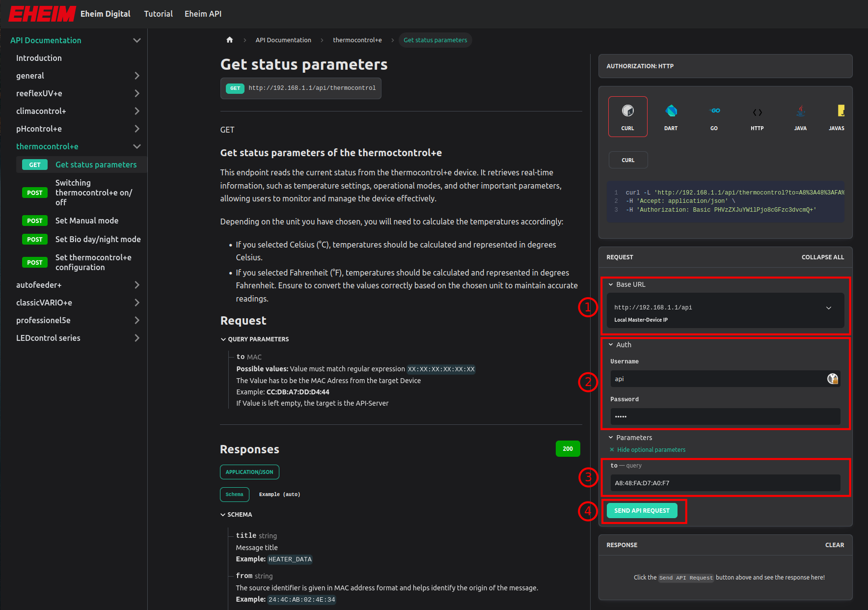This screenshot has height=610, width=868.
Task: Expand the general sidebar section
Action: (137, 76)
